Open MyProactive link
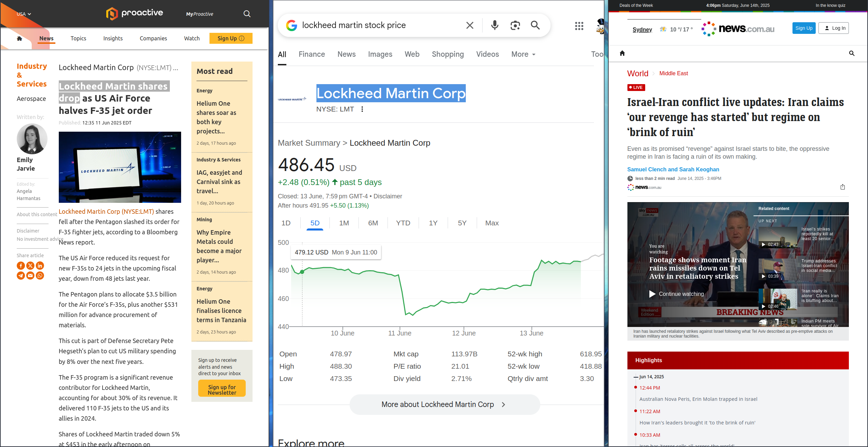 coord(199,14)
